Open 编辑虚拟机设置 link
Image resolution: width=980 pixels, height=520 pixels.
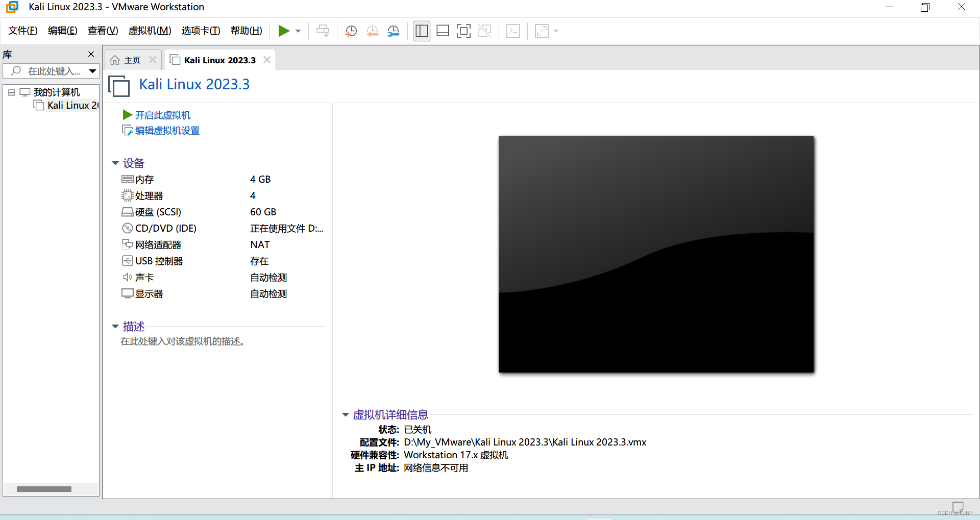[167, 131]
